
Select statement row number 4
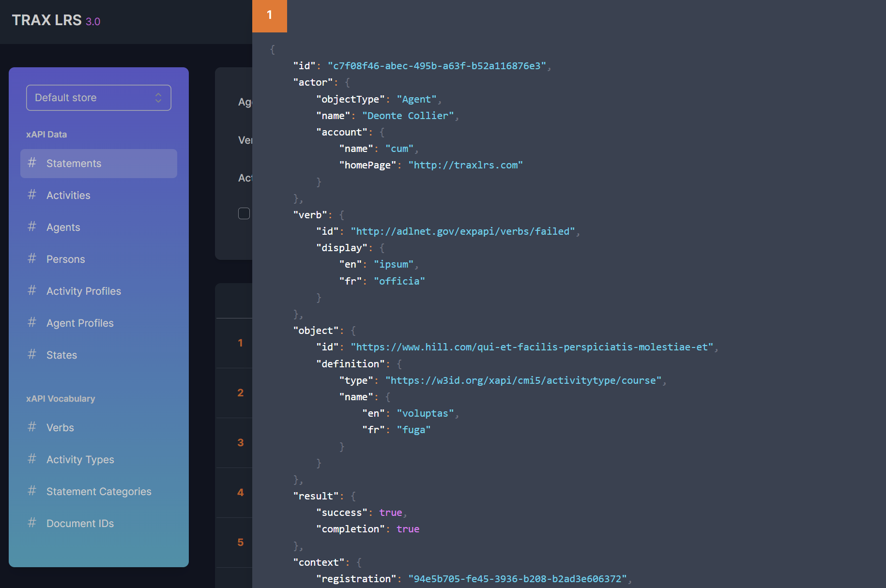point(240,493)
